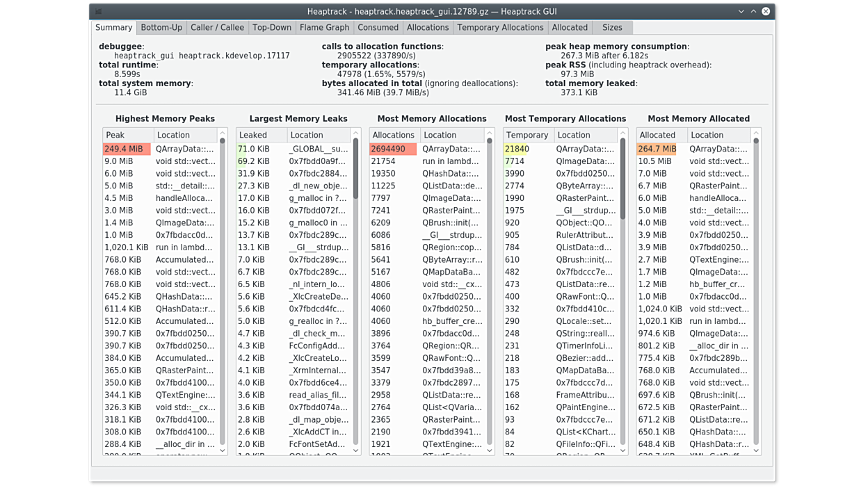Select the 249.4 MiB peak row
This screenshot has width=868, height=488.
click(160, 149)
